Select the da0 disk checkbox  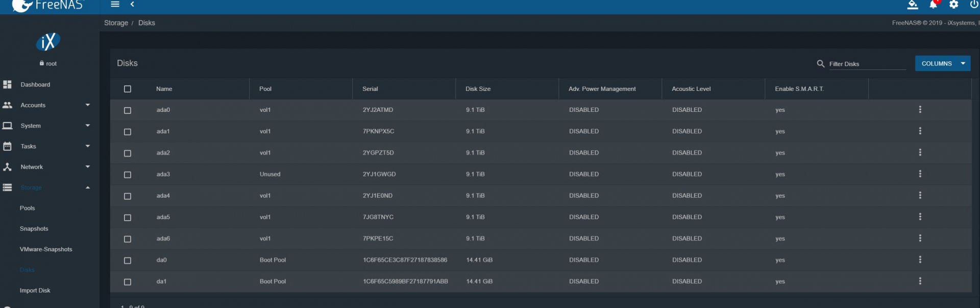pyautogui.click(x=128, y=260)
